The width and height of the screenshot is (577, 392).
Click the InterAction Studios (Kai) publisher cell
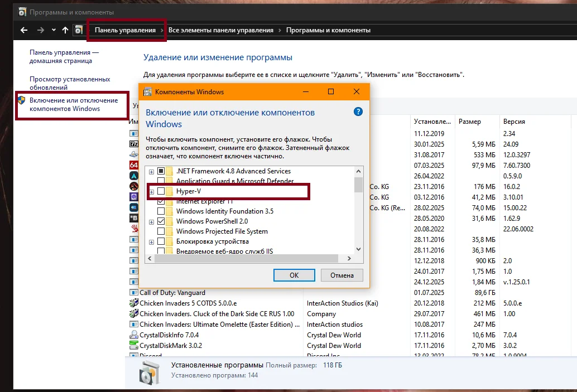point(342,303)
